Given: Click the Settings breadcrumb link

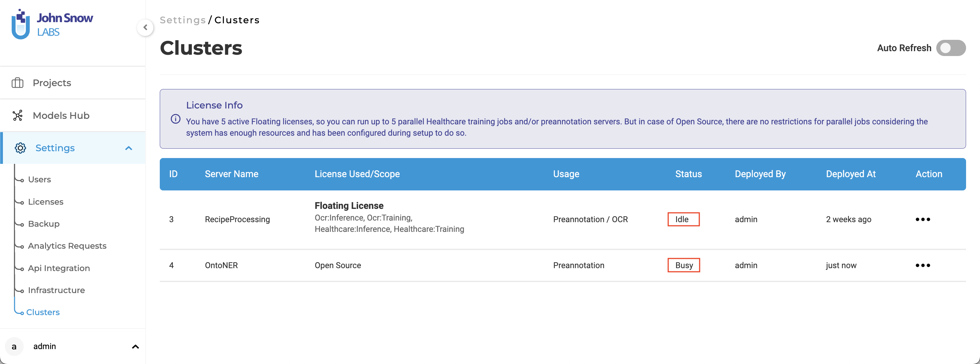Looking at the screenshot, I should click(182, 20).
